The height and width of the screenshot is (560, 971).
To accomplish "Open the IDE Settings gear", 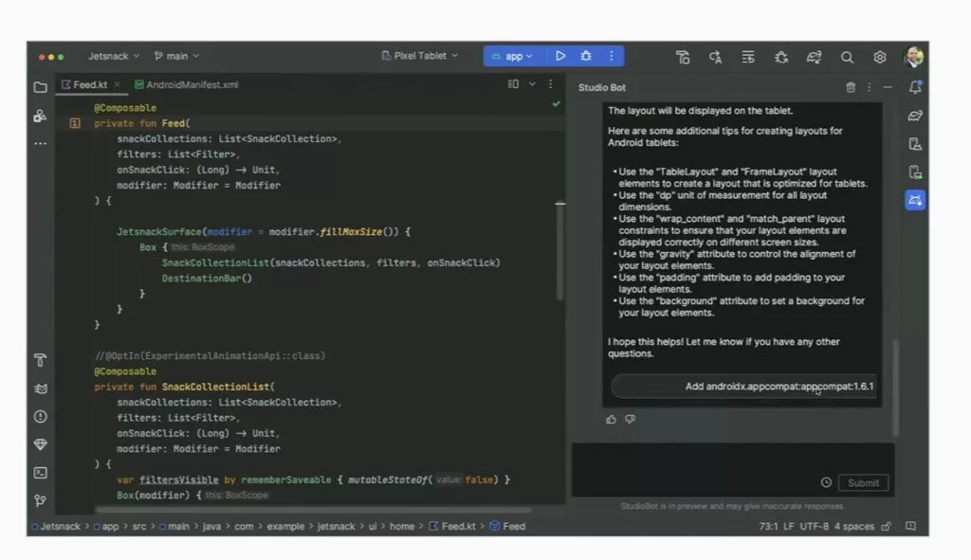I will point(879,57).
